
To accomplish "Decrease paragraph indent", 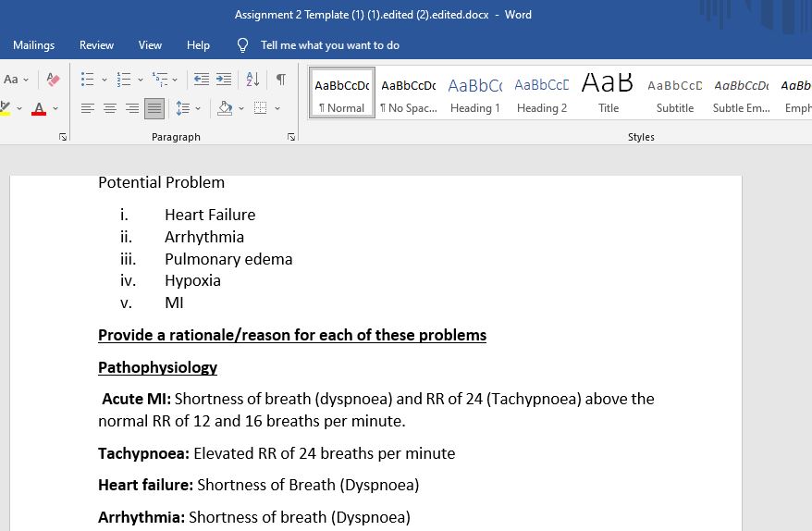I will 201,80.
